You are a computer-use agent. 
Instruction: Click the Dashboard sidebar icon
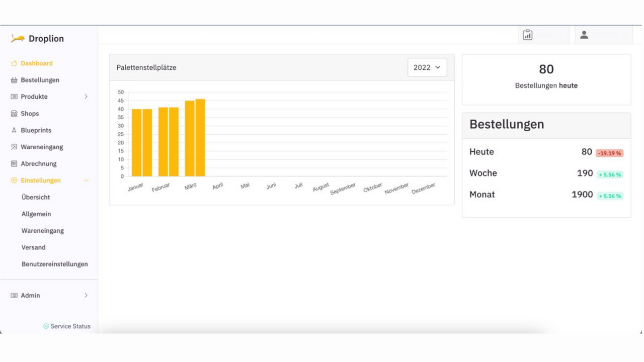(14, 63)
